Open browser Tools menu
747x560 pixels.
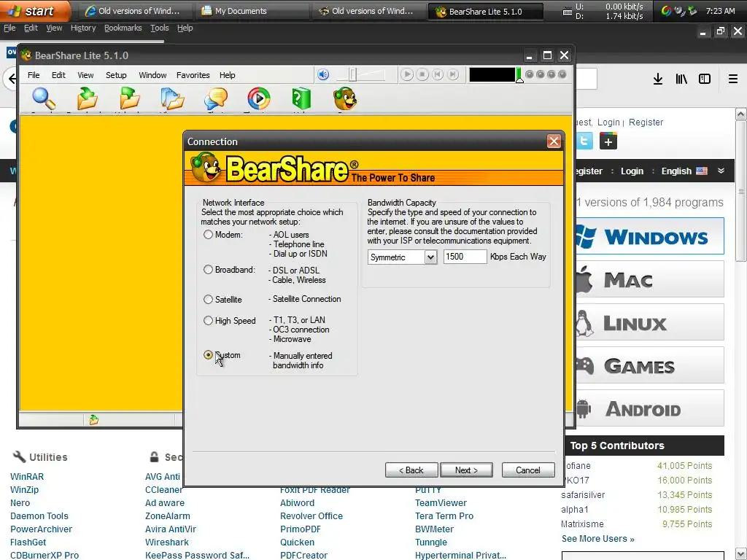pyautogui.click(x=160, y=28)
